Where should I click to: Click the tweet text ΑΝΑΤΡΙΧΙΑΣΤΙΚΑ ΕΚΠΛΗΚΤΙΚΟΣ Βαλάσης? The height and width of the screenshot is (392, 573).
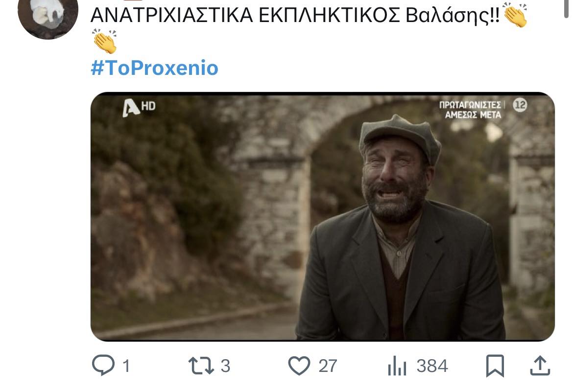click(295, 15)
